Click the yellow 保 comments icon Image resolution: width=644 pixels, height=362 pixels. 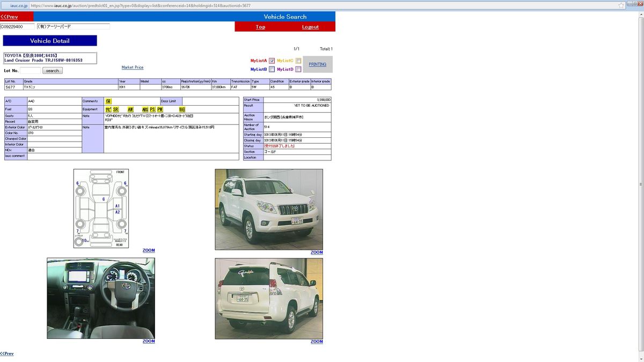[x=108, y=101]
